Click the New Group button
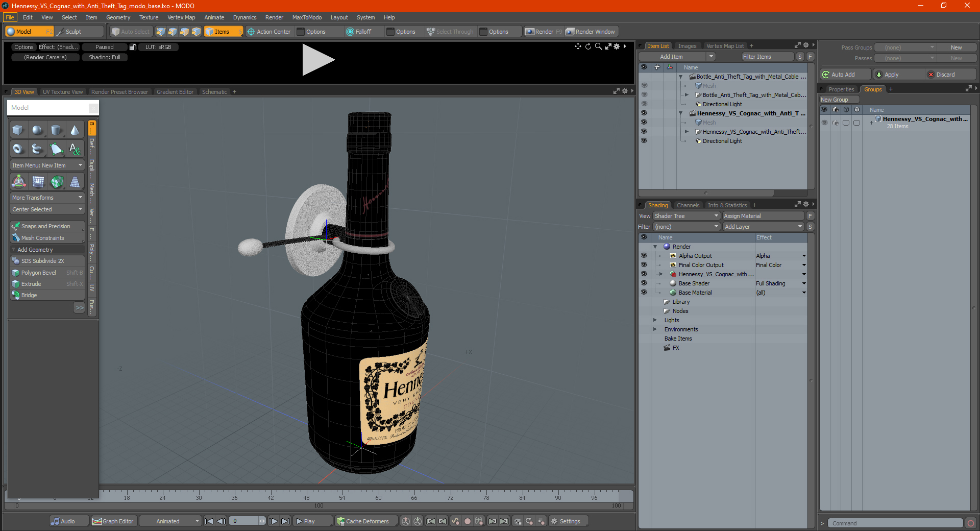This screenshot has width=980, height=531. (839, 100)
